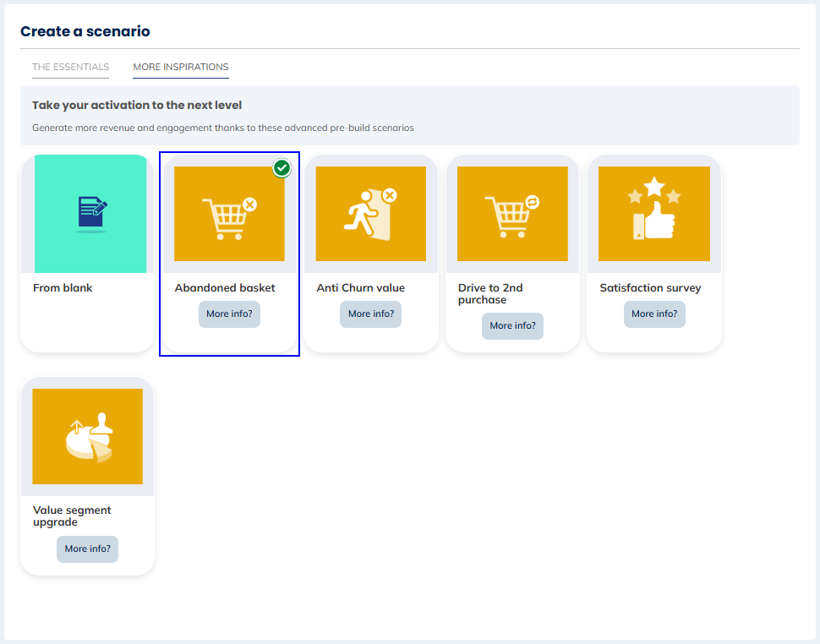Select the Abandoned basket title text

pyautogui.click(x=225, y=288)
